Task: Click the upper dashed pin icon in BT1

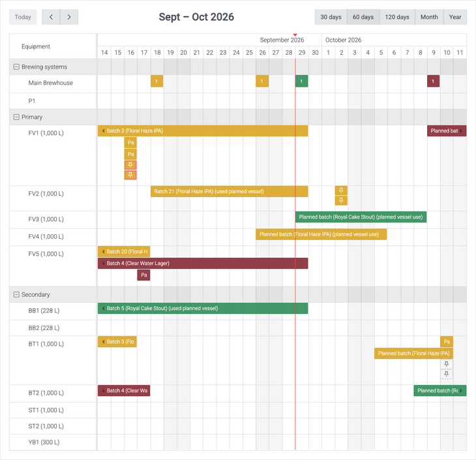Action: [447, 364]
